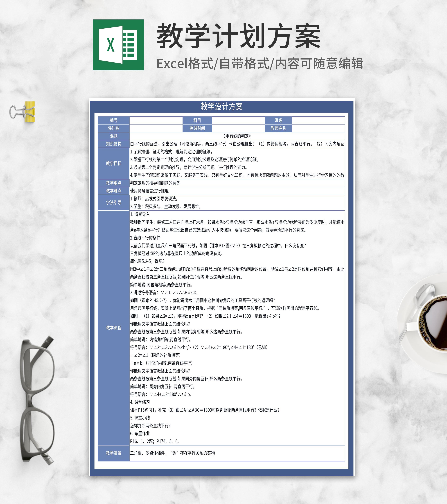The width and height of the screenshot is (447, 504).
Task: Click the 教学流程 label cell
Action: 114,328
